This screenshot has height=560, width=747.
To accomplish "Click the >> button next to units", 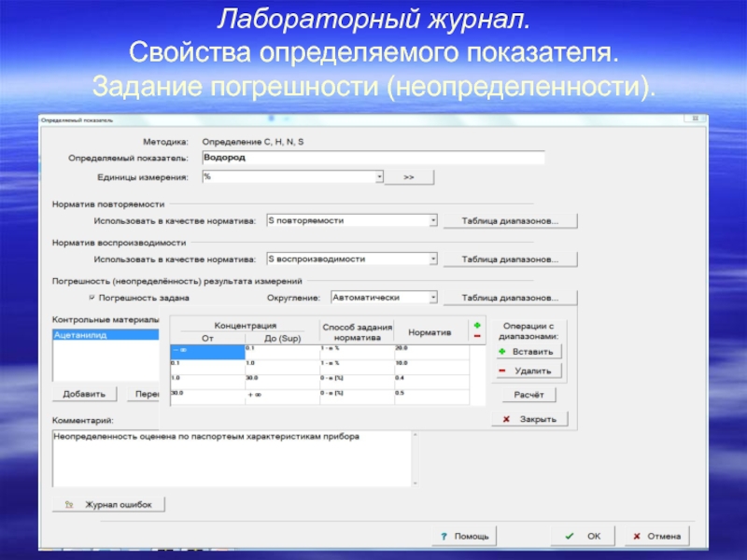I will pyautogui.click(x=409, y=176).
